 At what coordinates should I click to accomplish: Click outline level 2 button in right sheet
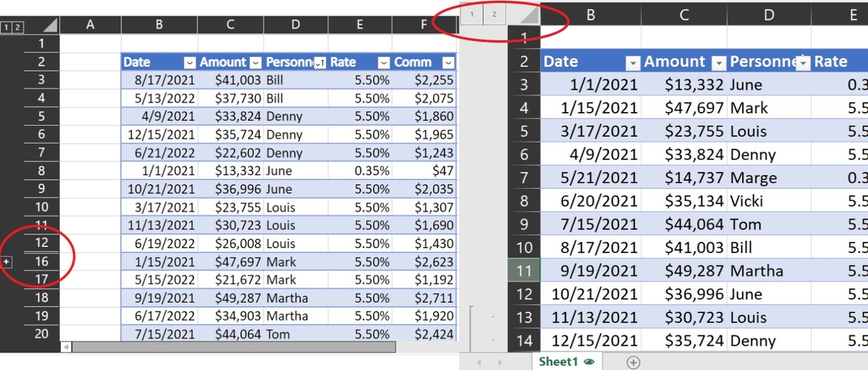coord(494,14)
